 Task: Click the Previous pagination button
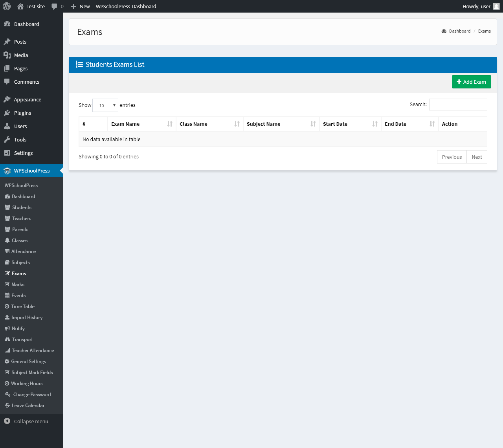452,157
